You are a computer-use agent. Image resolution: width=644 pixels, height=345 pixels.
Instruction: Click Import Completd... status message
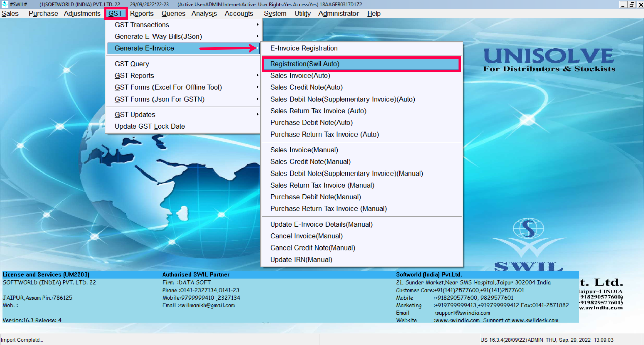pos(22,340)
